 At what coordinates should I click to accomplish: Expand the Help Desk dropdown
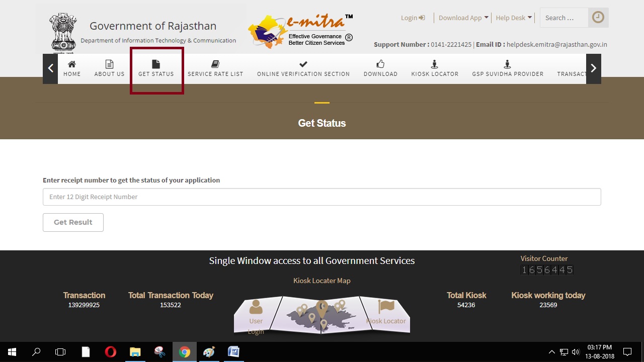tap(513, 17)
